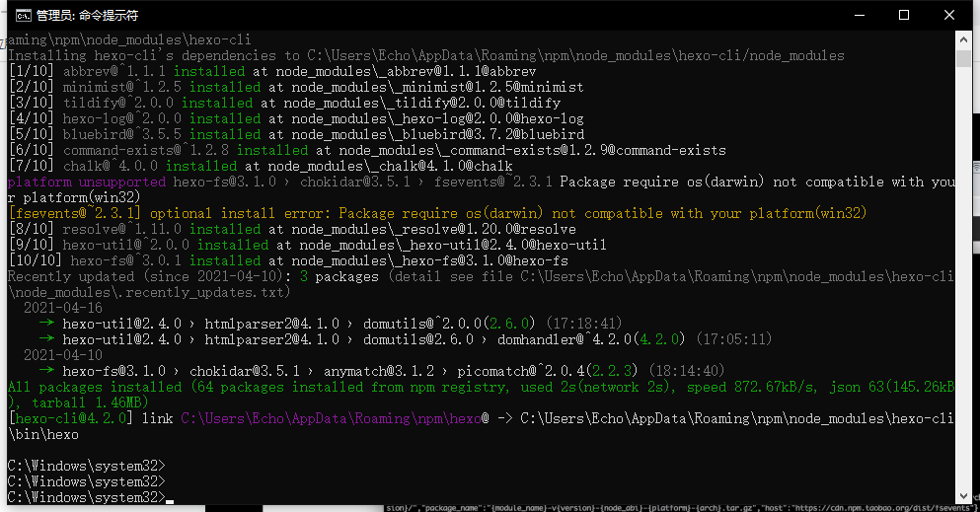The width and height of the screenshot is (980, 512).
Task: Minimize the Command Prompt window
Action: [860, 15]
